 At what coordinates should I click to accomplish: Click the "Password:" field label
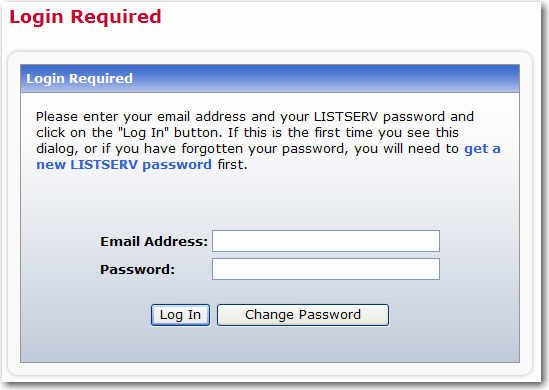pos(137,269)
